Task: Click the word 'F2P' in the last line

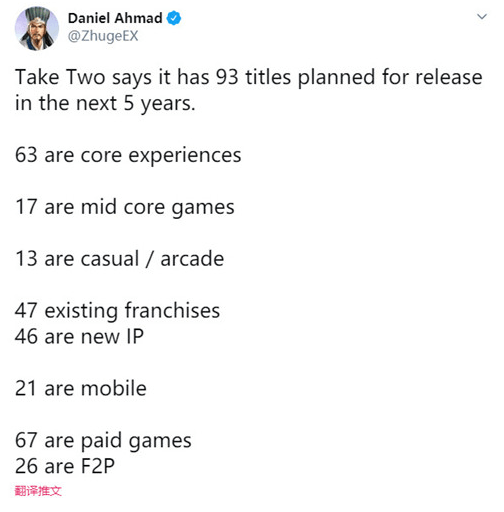Action: pos(98,466)
